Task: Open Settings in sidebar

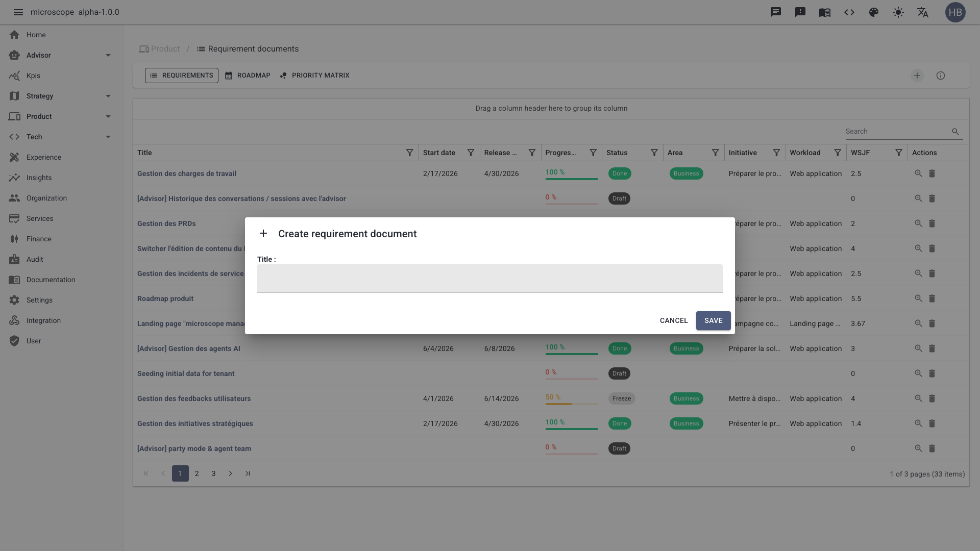Action: (61, 300)
